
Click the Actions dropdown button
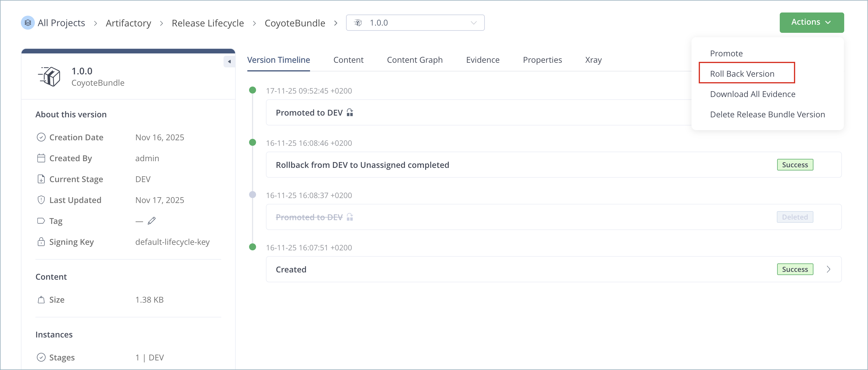[x=811, y=22]
